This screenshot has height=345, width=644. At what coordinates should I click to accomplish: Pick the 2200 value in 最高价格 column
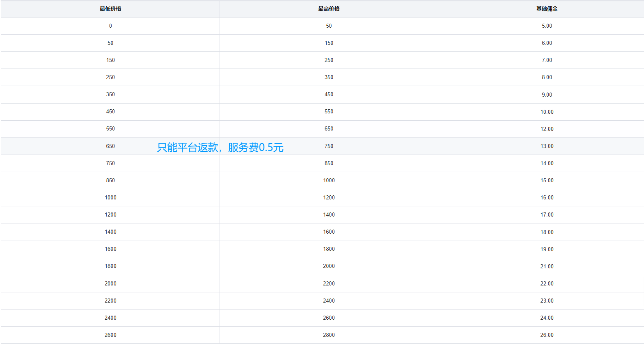click(329, 284)
